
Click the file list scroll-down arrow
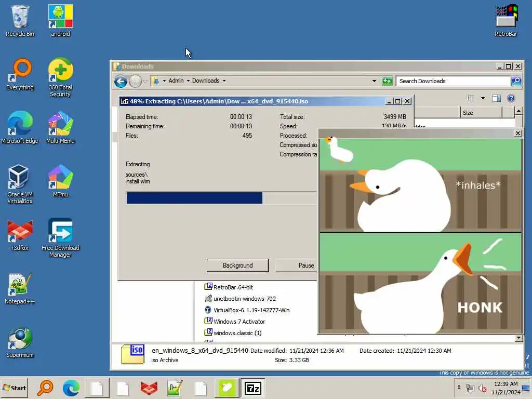518,338
